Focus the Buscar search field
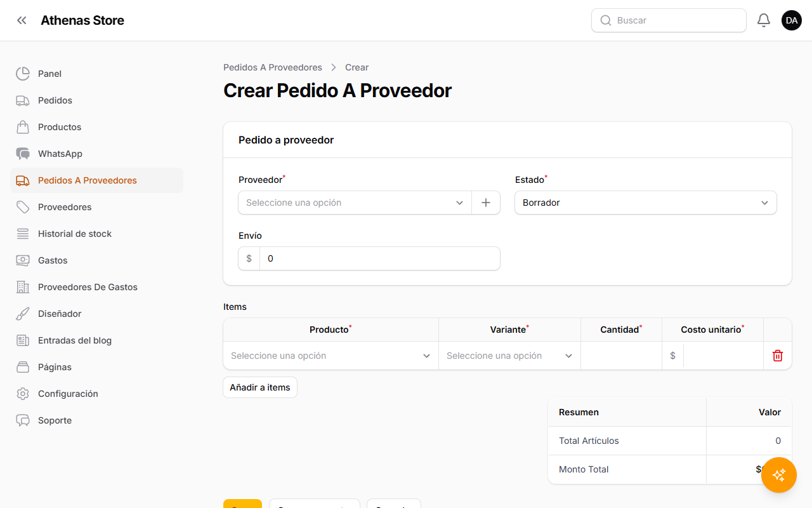This screenshot has width=812, height=508. (669, 20)
